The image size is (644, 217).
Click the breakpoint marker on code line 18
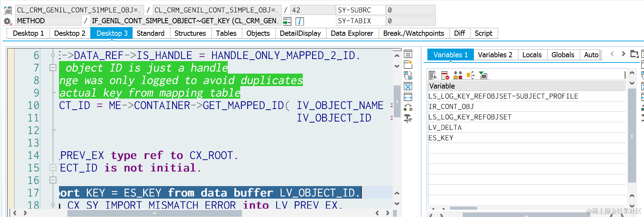[x=53, y=205]
